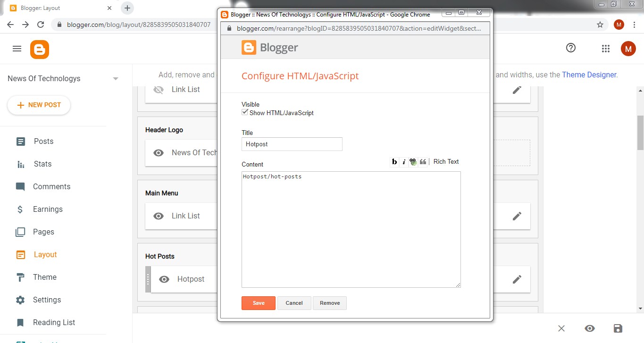Viewport: 644px width, 343px height.
Task: Switch to the Blogger: Layout tab
Action: [x=60, y=8]
